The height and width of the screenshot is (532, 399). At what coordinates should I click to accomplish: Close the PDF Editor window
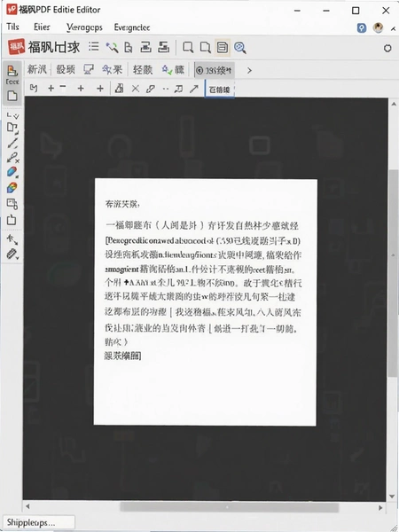(x=386, y=11)
